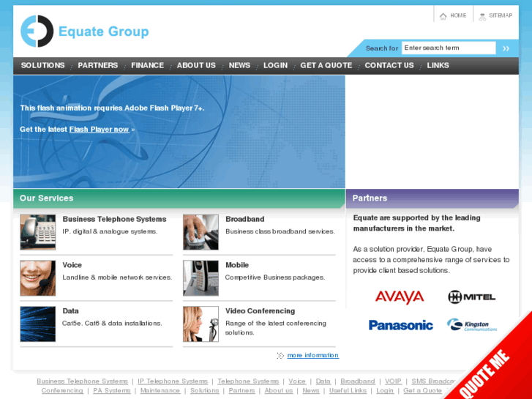Open the Partners menu item
The height and width of the screenshot is (399, 532).
(x=98, y=65)
